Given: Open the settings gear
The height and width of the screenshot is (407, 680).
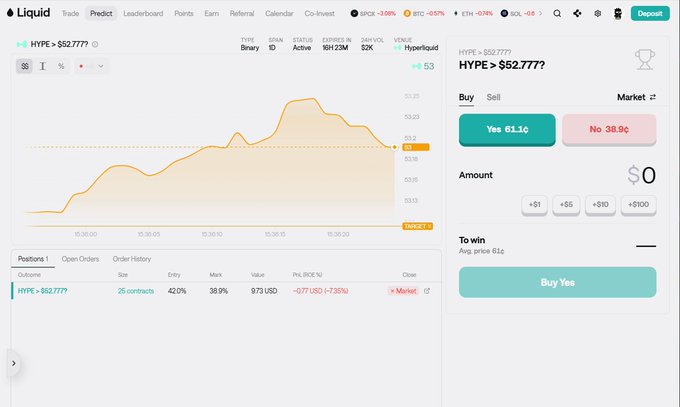Looking at the screenshot, I should (598, 13).
